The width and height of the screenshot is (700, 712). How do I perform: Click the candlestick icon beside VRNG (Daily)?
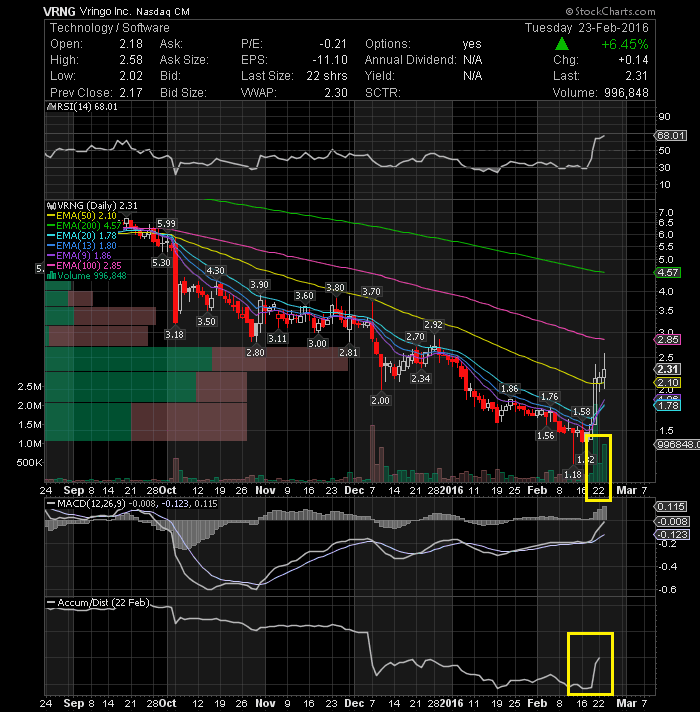click(x=52, y=206)
